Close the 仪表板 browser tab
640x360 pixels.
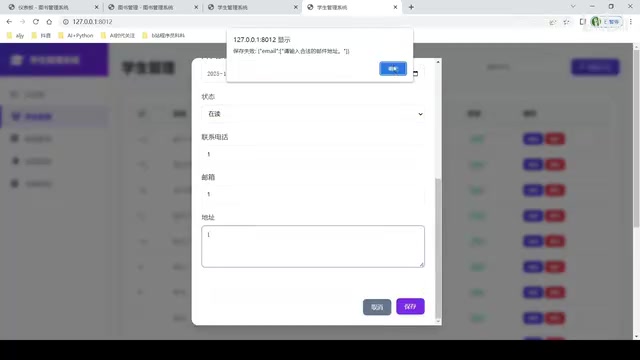click(96, 7)
